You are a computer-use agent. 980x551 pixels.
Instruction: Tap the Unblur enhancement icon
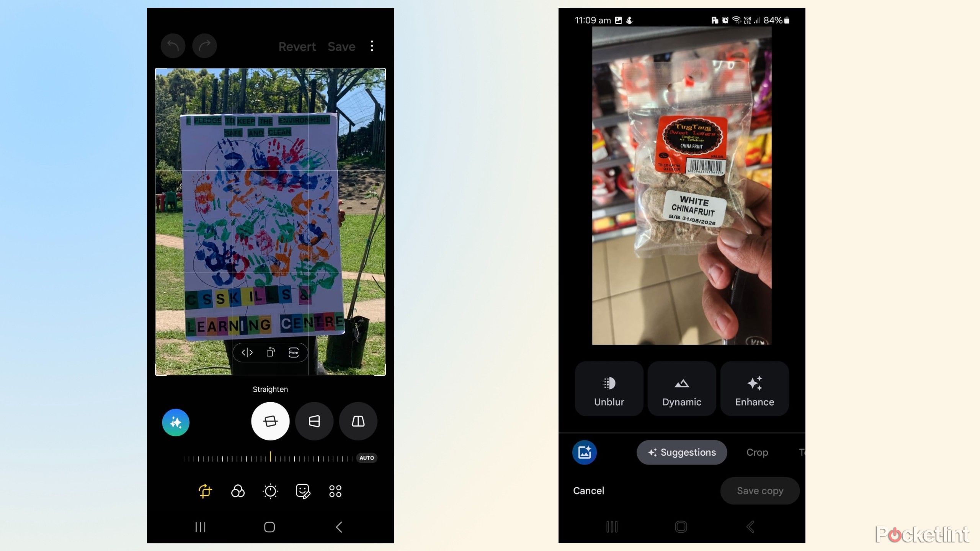608,390
